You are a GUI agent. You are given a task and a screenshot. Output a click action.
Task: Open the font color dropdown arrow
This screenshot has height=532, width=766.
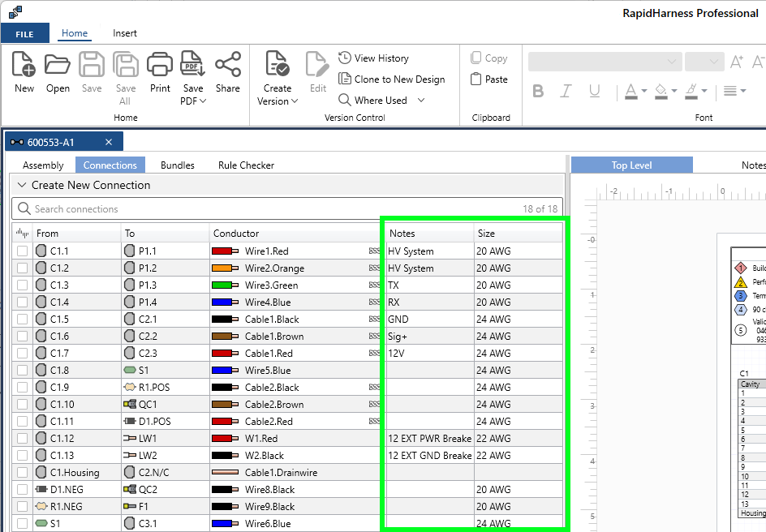(643, 91)
